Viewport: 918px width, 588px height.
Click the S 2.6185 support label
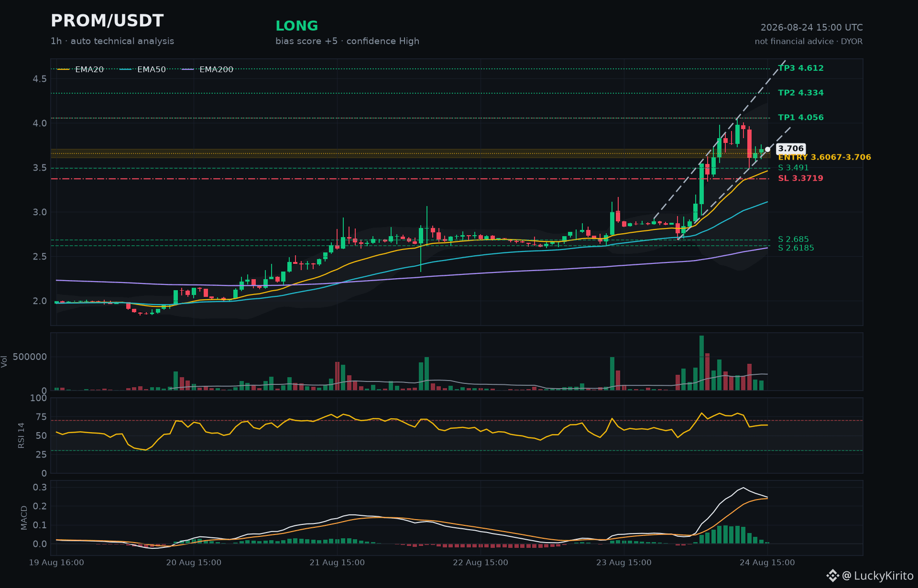pos(796,248)
